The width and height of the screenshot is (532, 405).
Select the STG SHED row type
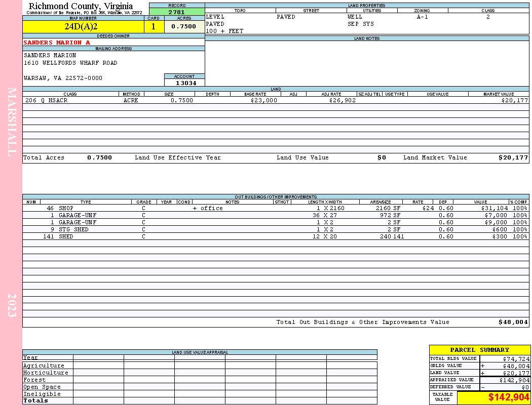(x=73, y=229)
